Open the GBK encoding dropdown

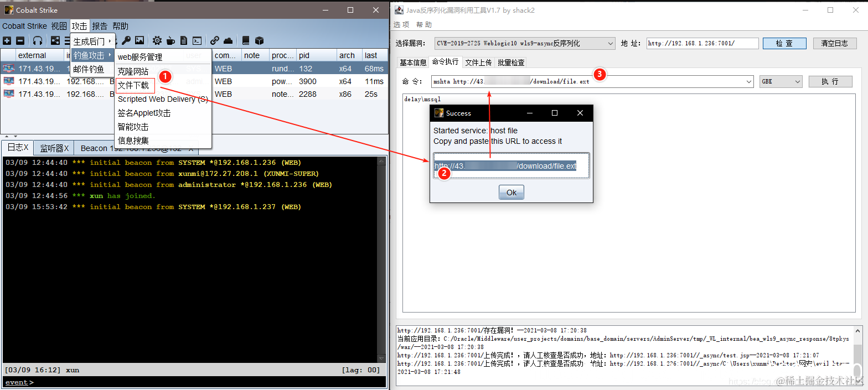click(x=781, y=82)
